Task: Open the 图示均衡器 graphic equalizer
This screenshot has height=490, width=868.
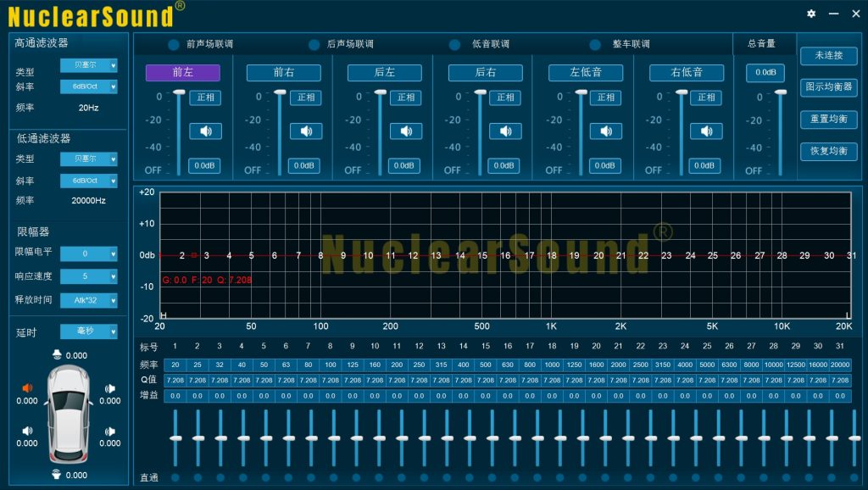Action: (829, 87)
